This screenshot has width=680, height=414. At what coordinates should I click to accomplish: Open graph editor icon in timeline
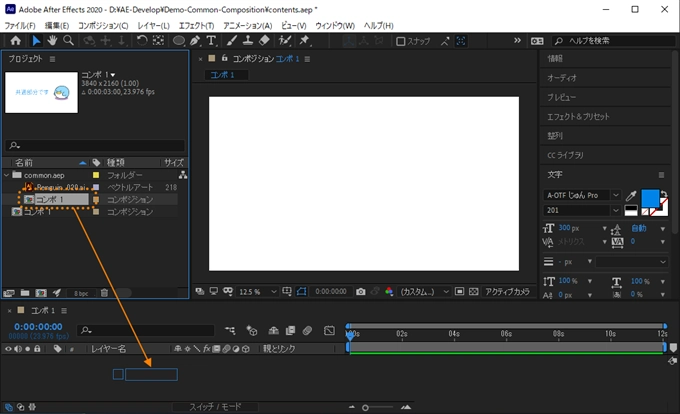tap(329, 331)
